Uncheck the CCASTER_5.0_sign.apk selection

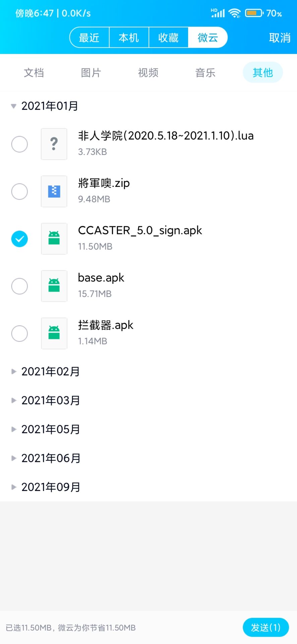point(19,239)
